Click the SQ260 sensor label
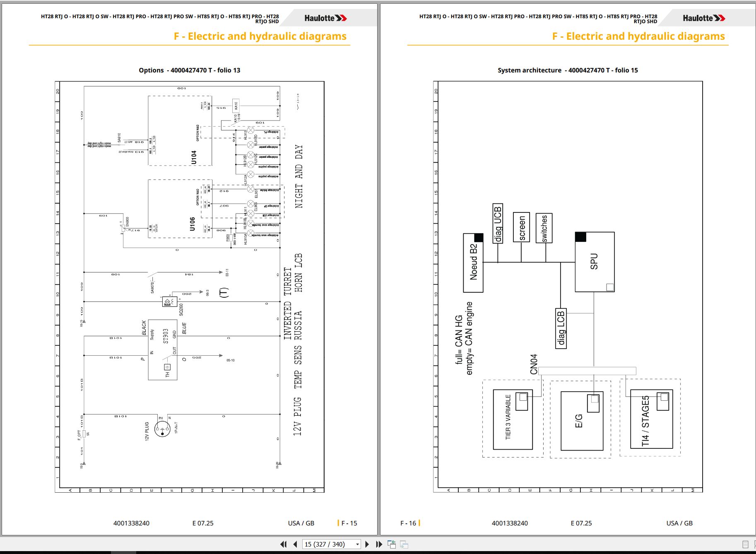756x554 pixels. coord(181,310)
